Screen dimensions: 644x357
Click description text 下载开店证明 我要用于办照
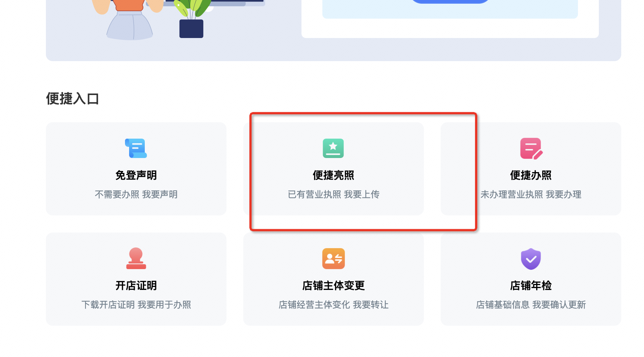coord(136,305)
